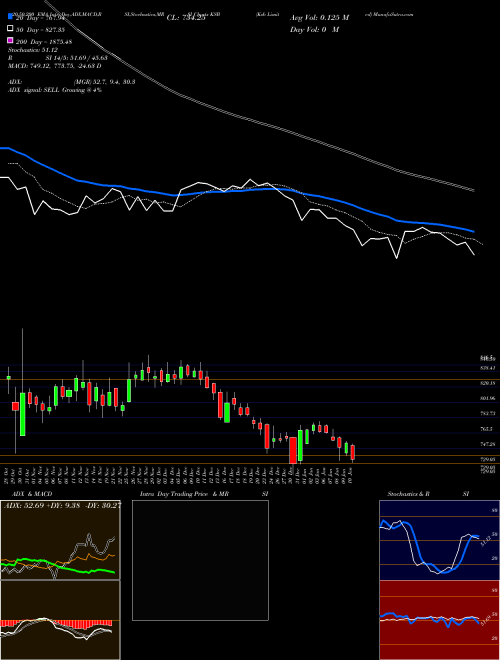The image size is (500, 660).
Task: Click the 803.96 price axis label
Action: click(489, 398)
